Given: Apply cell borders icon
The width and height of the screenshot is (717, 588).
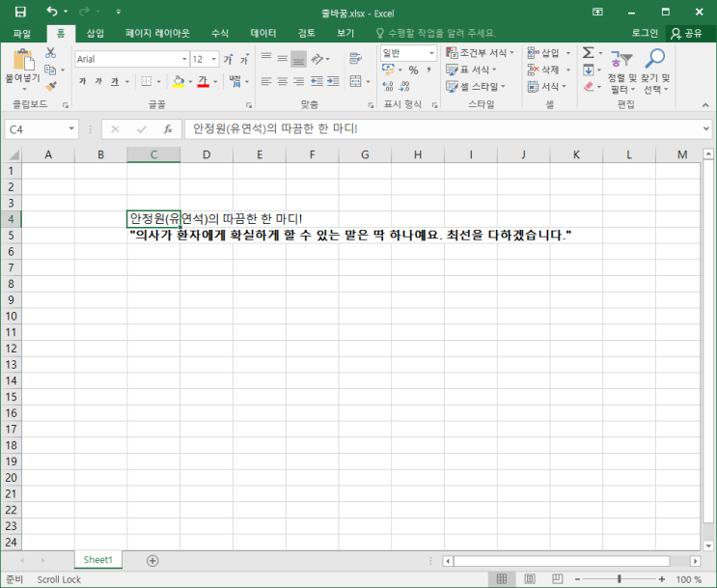Looking at the screenshot, I should [x=147, y=81].
